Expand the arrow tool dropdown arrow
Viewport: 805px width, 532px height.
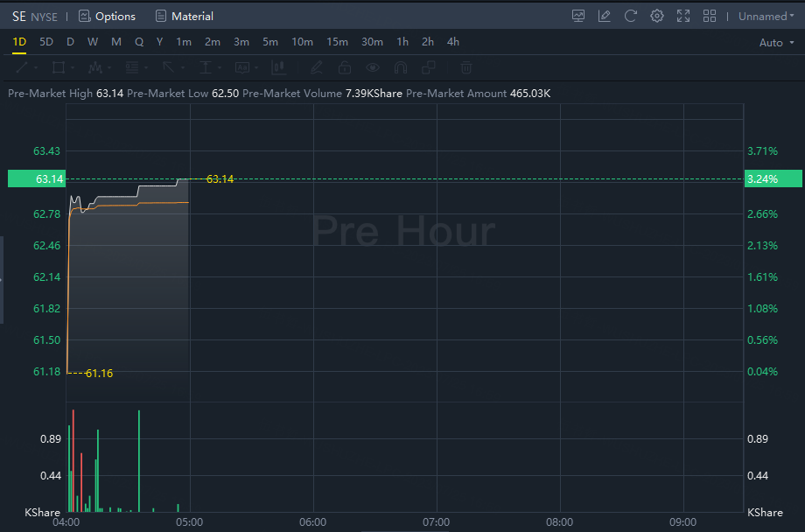183,67
